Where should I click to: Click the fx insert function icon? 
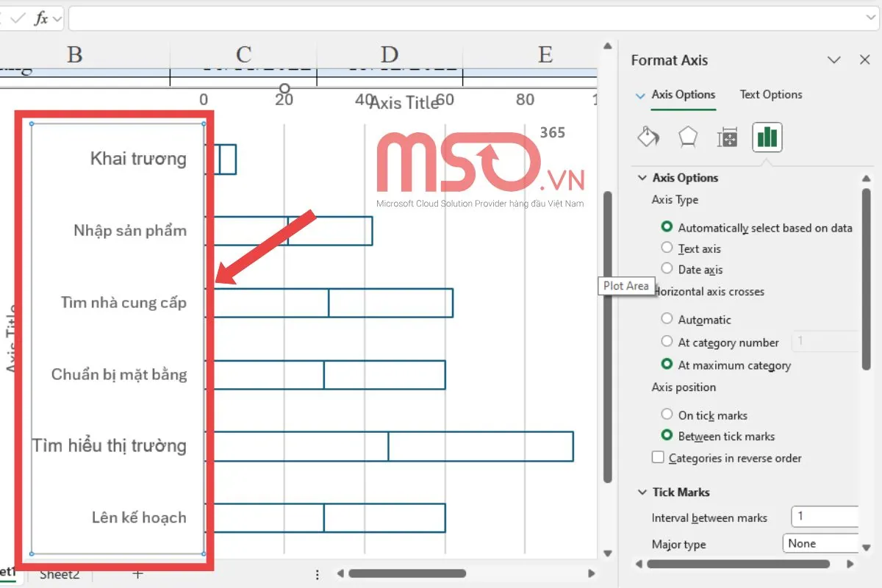click(41, 18)
